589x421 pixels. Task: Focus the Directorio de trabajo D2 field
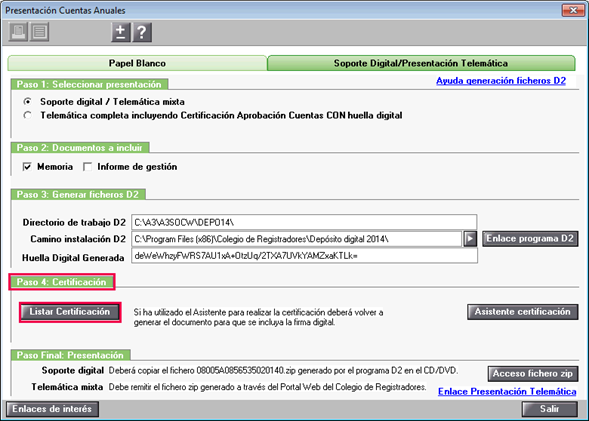tap(304, 222)
